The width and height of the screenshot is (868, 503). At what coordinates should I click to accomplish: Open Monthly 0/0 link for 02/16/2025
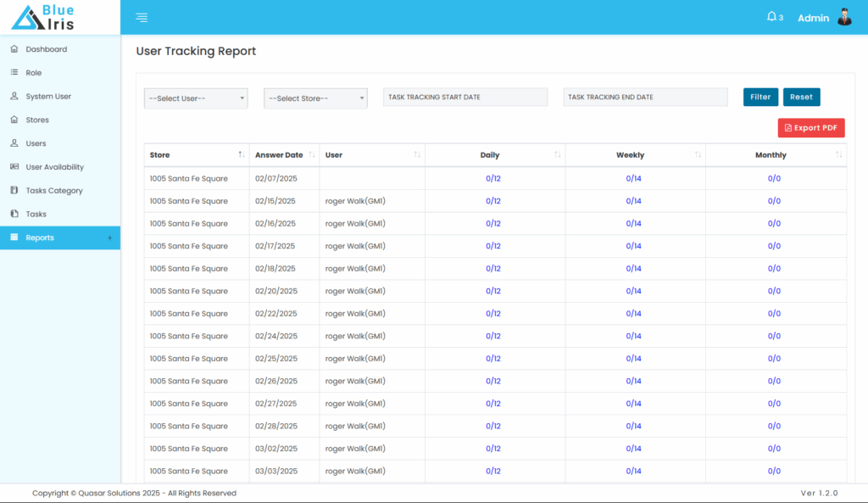coord(774,223)
